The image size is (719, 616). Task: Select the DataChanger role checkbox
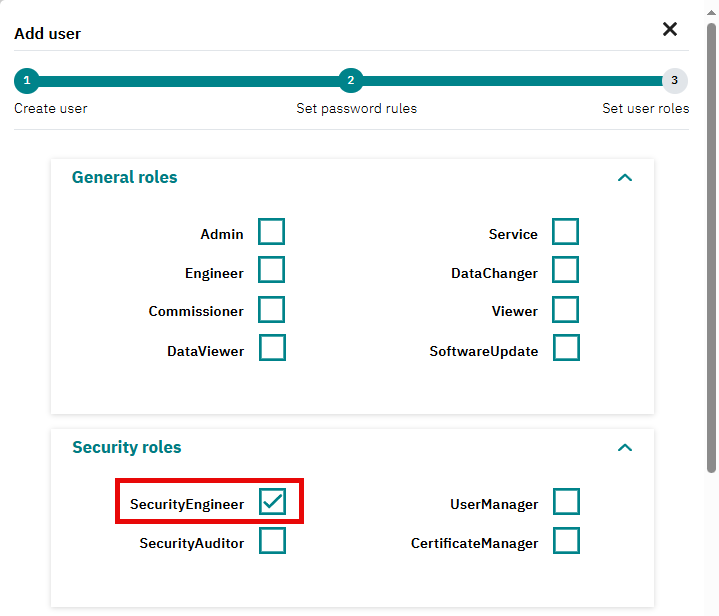(565, 270)
